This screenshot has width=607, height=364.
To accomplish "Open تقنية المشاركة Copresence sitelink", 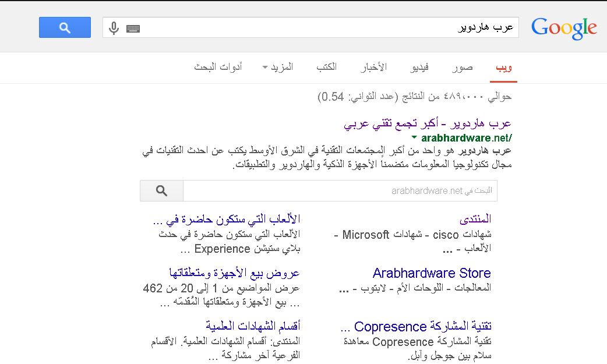I will click(x=416, y=327).
